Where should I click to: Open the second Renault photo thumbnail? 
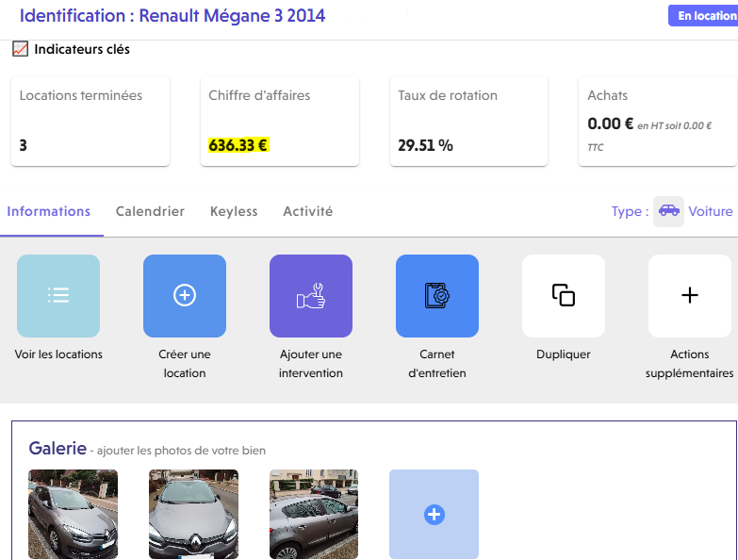(193, 514)
